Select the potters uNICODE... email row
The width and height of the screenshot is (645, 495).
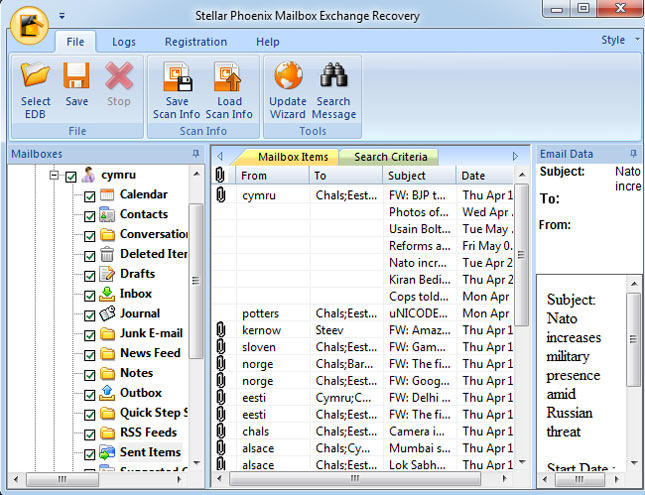click(363, 313)
